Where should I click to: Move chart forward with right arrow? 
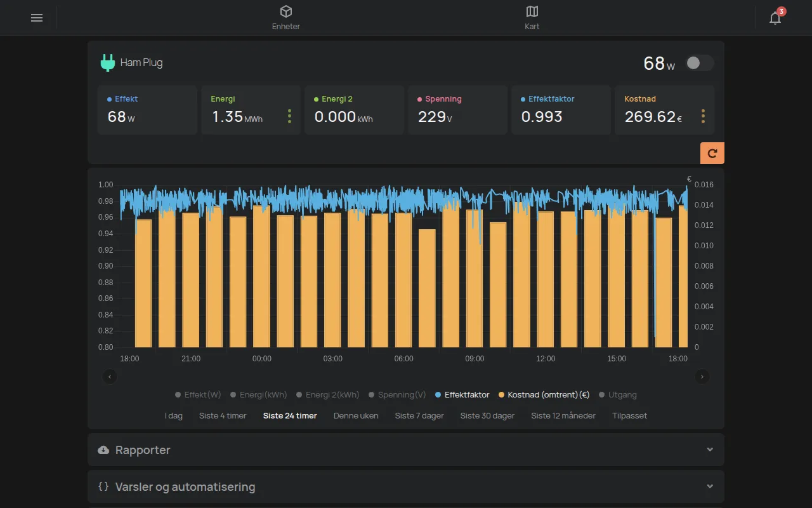coord(702,377)
